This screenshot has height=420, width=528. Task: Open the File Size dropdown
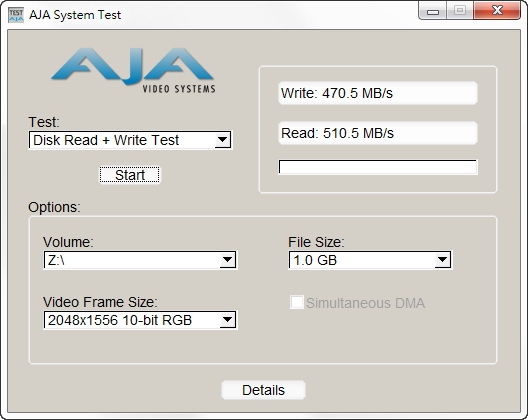tap(370, 260)
